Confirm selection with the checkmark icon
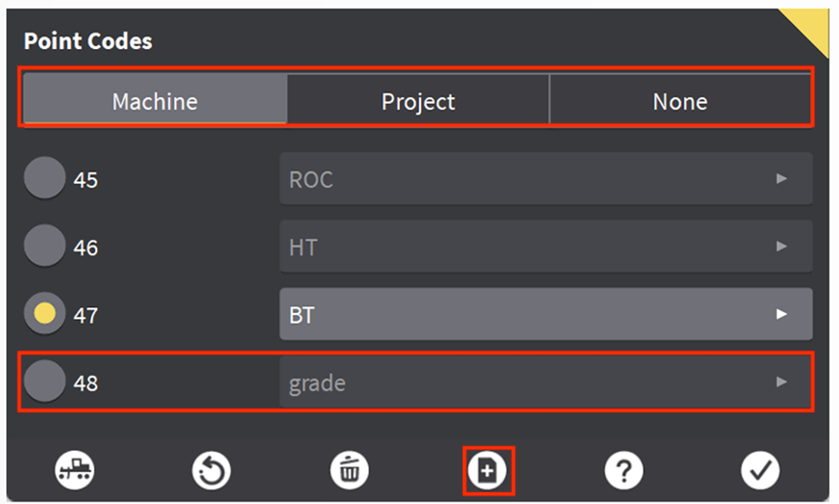Image resolution: width=839 pixels, height=504 pixels. coord(760,470)
